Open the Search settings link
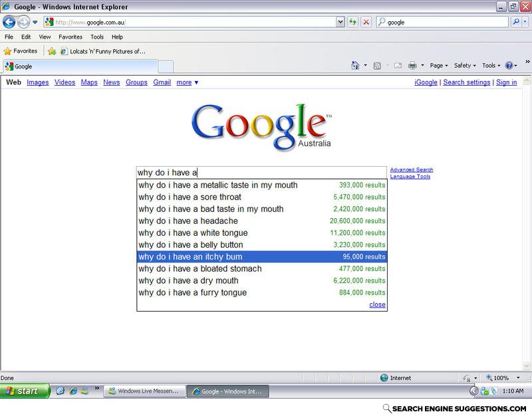The height and width of the screenshot is (416, 532). pos(467,82)
